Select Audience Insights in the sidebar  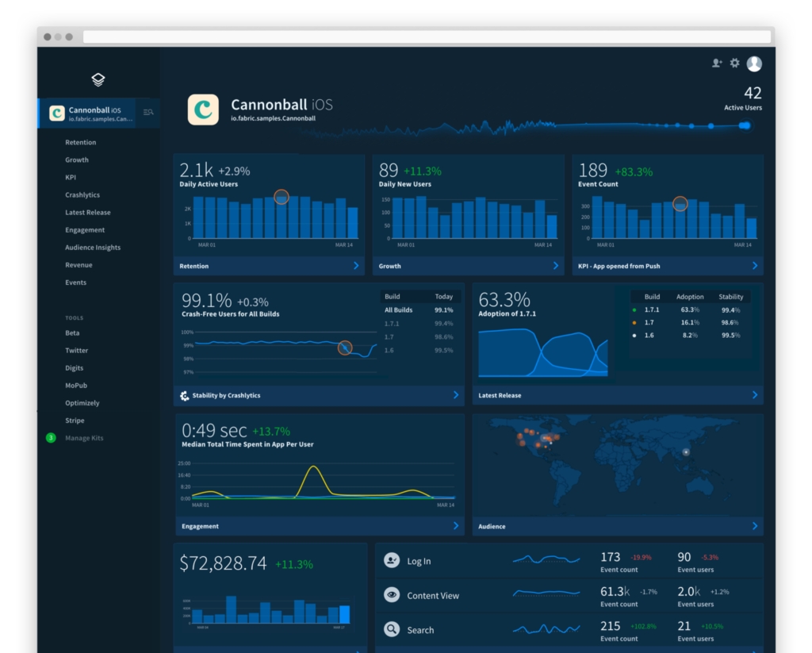[93, 248]
